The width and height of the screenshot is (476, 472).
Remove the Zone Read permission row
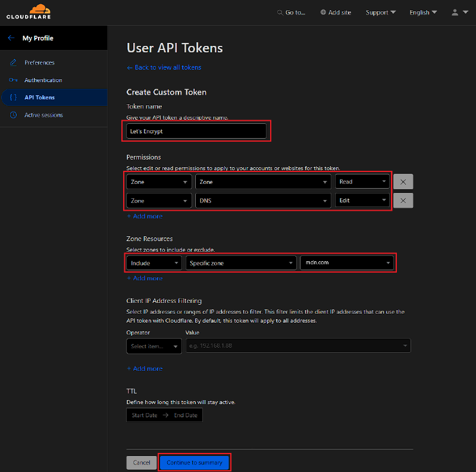click(403, 182)
